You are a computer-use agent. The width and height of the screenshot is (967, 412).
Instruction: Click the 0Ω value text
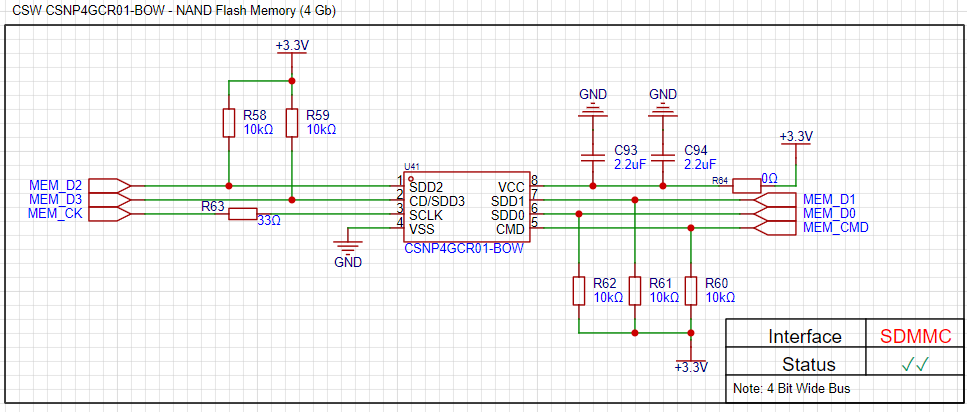pyautogui.click(x=769, y=178)
